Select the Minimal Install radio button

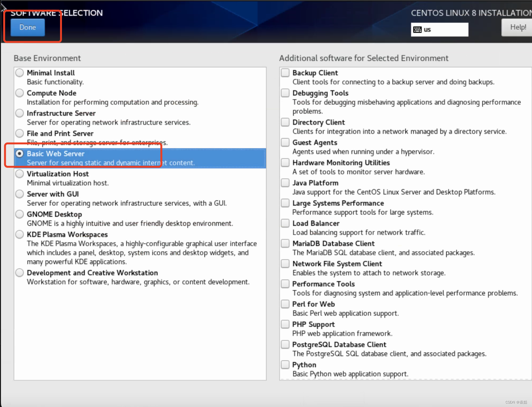tap(19, 73)
